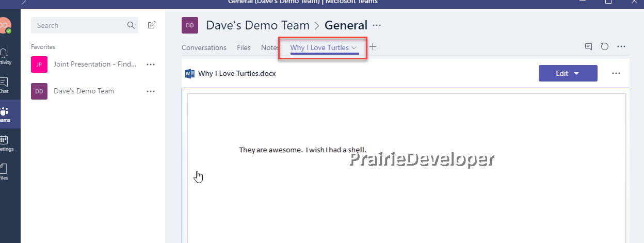Click Dave's Demo Team breadcrumb title

tap(257, 25)
